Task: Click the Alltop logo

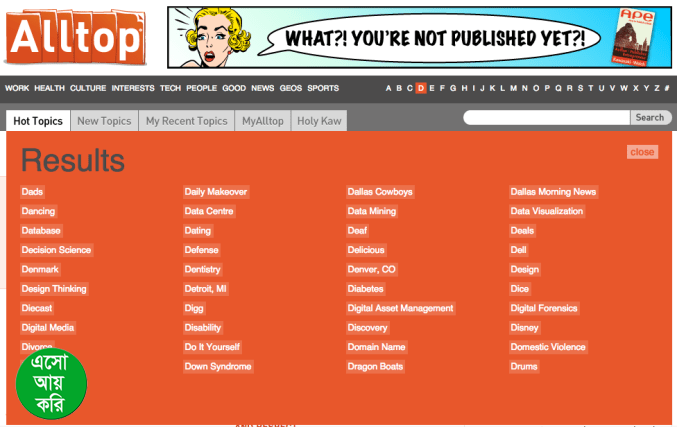Action: tap(75, 35)
